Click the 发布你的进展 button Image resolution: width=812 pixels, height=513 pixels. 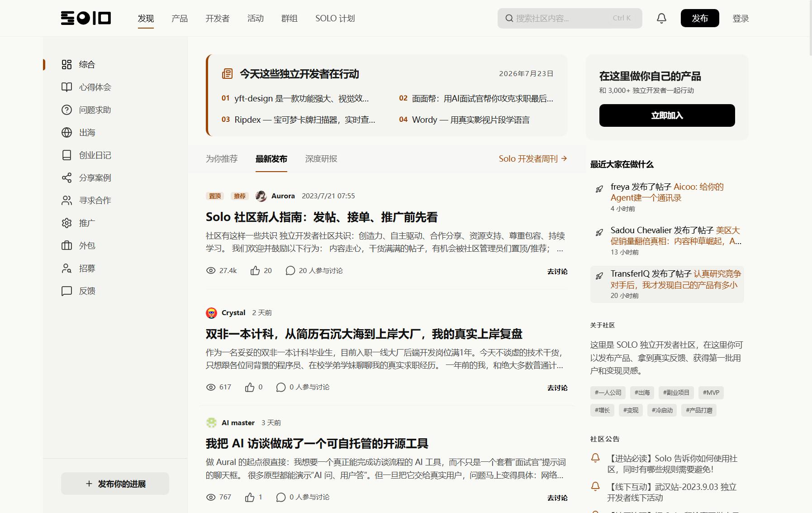coord(115,484)
